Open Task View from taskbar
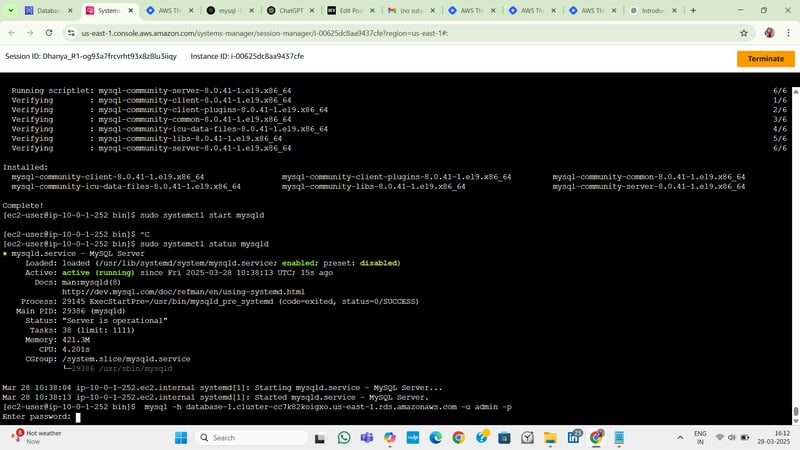The height and width of the screenshot is (450, 800). coord(320,438)
